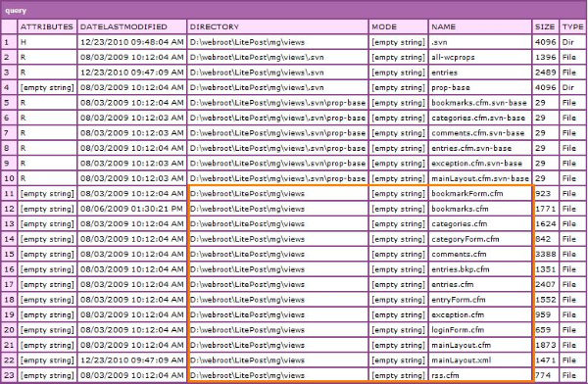Select size value 2489
Screen dimensions: 588x384
(x=545, y=72)
